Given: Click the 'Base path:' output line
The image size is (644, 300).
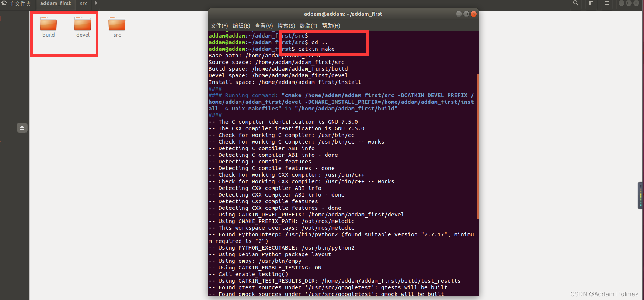Looking at the screenshot, I should 265,56.
